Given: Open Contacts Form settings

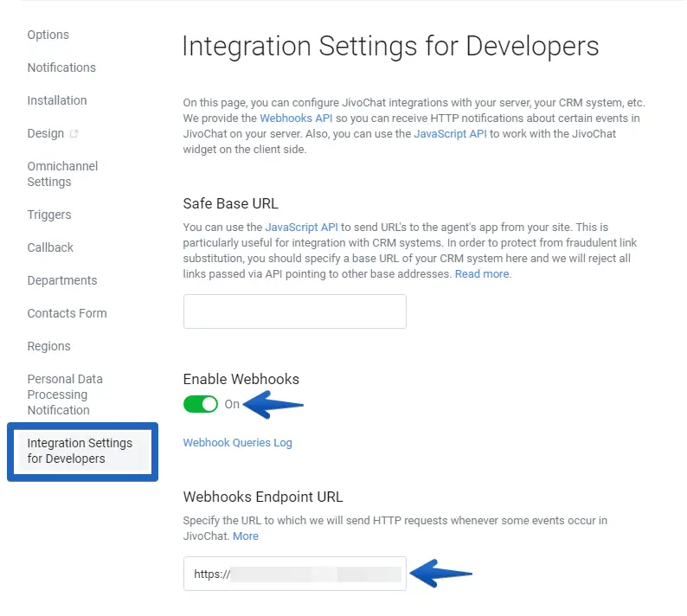Looking at the screenshot, I should 67,313.
